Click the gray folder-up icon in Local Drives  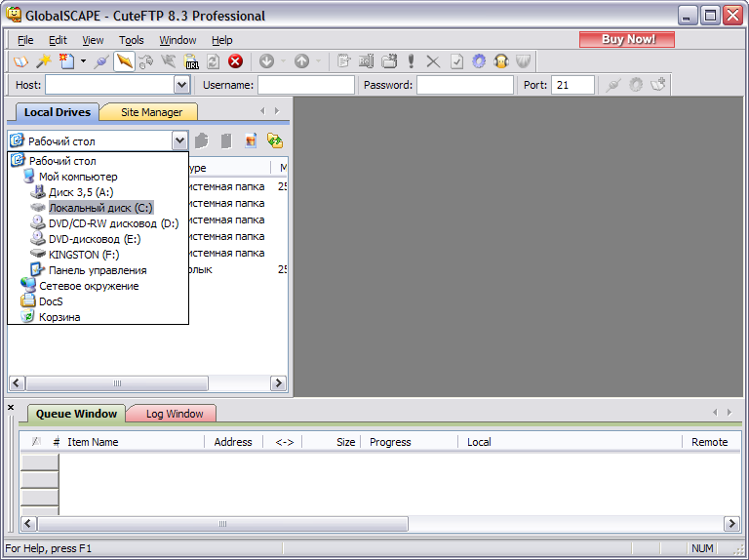coord(202,140)
